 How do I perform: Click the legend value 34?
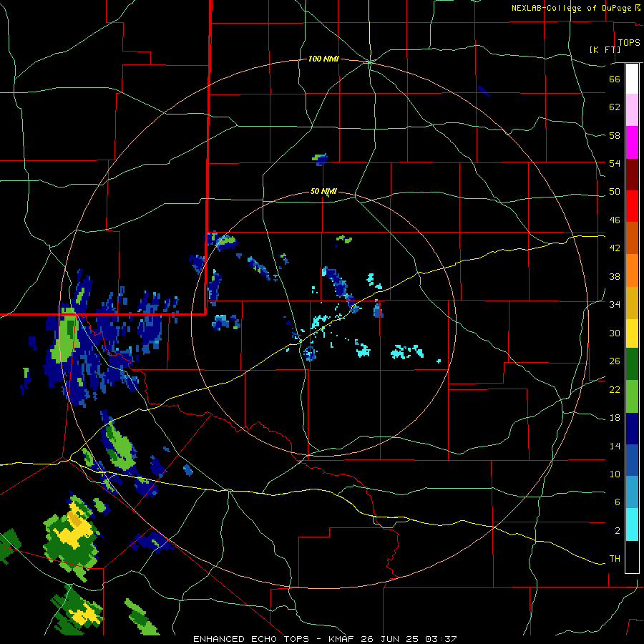[x=615, y=305]
